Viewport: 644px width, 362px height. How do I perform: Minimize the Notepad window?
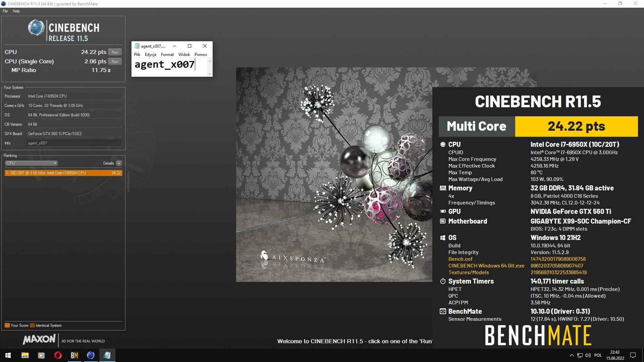click(x=174, y=46)
